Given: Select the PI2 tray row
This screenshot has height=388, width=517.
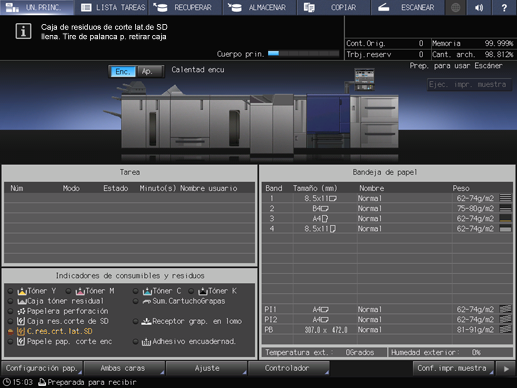Looking at the screenshot, I should [x=387, y=320].
